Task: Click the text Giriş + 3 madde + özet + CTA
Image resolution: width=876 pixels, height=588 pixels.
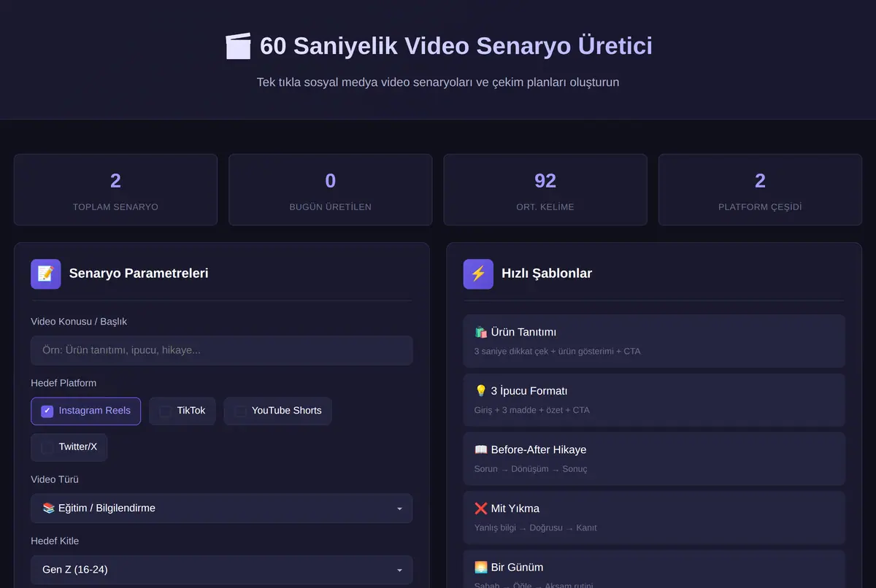Action: (532, 410)
